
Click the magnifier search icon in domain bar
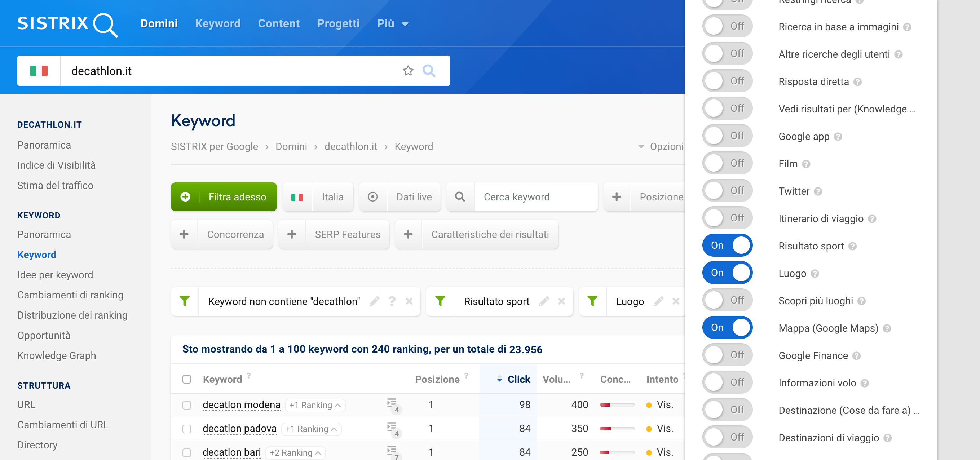(x=429, y=71)
